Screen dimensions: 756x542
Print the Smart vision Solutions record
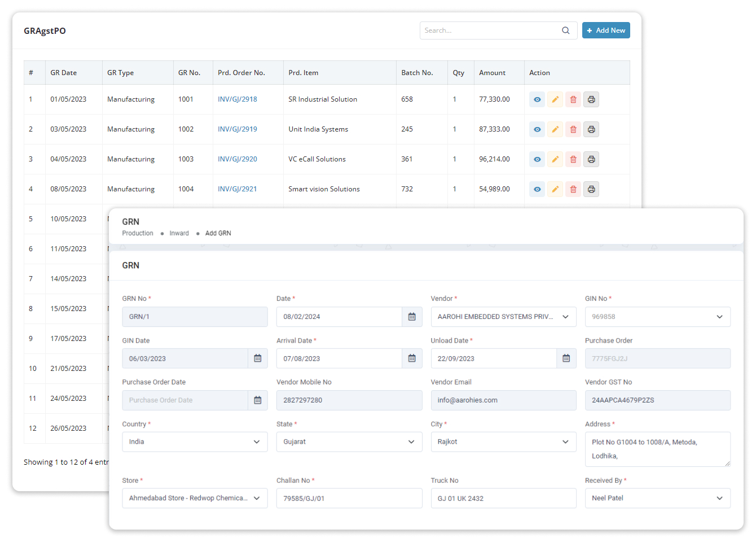click(591, 189)
